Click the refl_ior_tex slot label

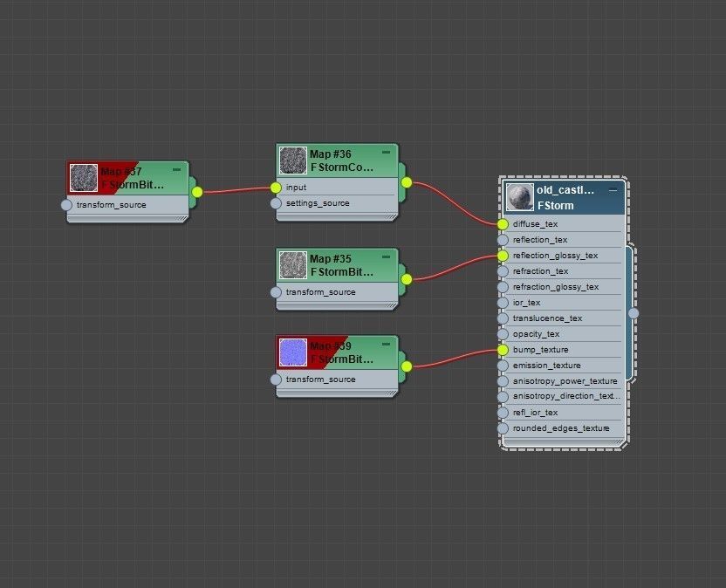click(535, 413)
